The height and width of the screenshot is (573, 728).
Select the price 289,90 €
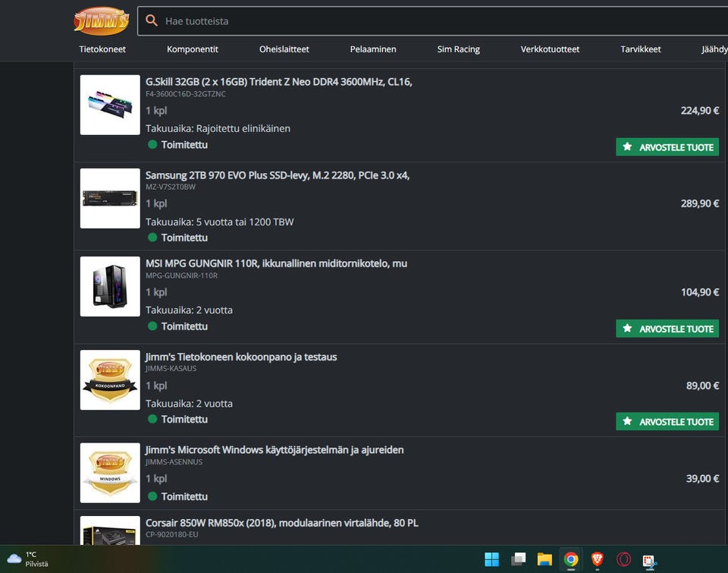(x=700, y=203)
